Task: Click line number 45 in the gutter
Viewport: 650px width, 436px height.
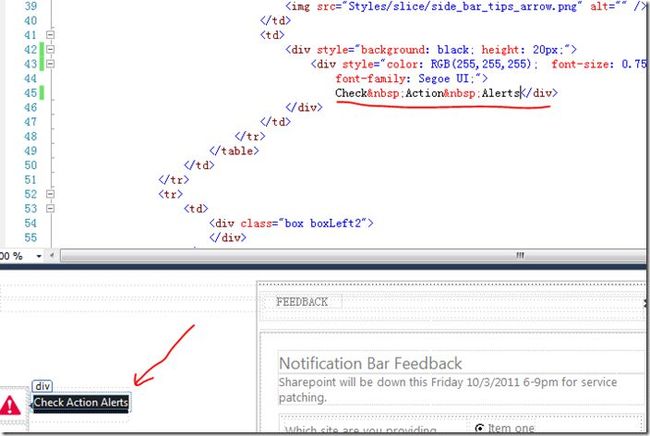Action: click(x=30, y=93)
